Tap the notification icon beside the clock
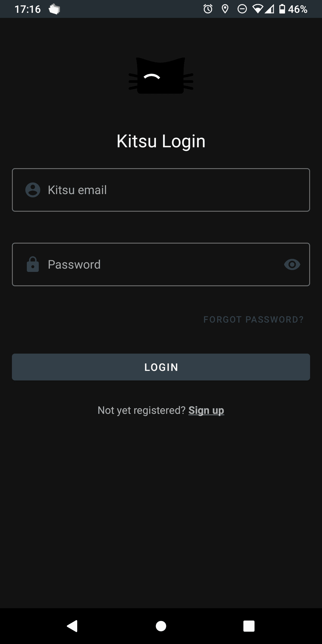Viewport: 322px width, 644px height. click(55, 9)
